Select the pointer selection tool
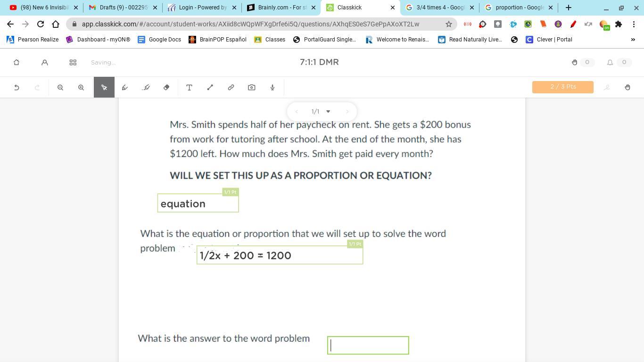The width and height of the screenshot is (644, 362). click(104, 87)
